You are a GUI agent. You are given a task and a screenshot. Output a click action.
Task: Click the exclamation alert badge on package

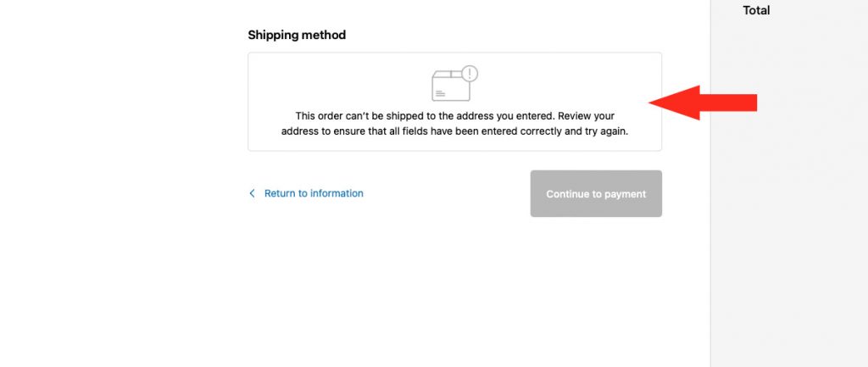tap(470, 73)
